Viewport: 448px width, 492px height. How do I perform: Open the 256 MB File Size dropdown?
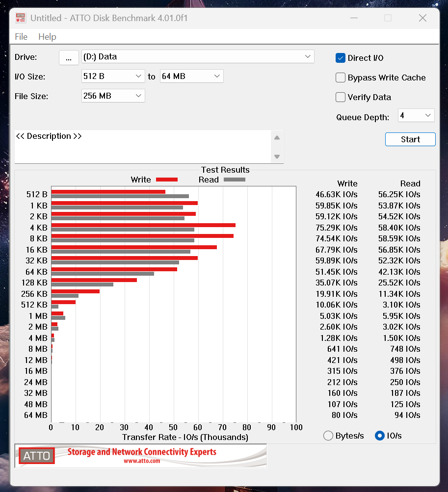pyautogui.click(x=113, y=96)
